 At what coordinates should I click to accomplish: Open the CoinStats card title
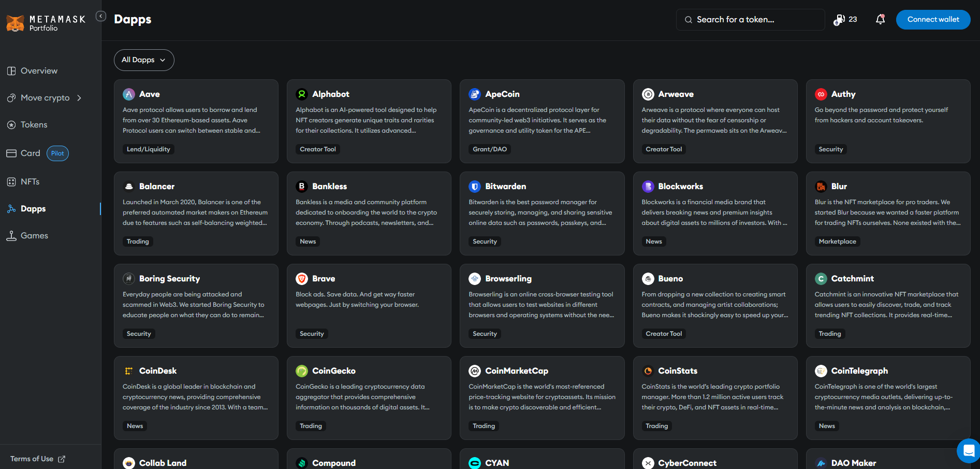pyautogui.click(x=678, y=371)
